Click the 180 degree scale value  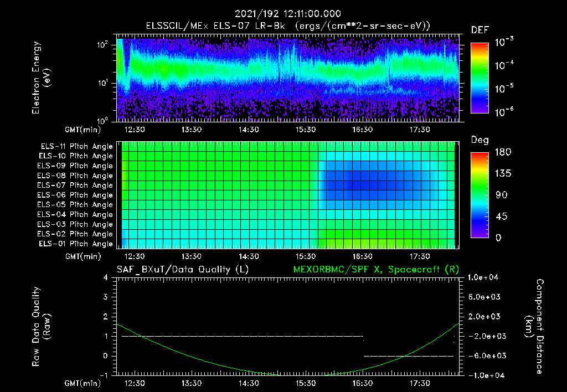point(503,152)
